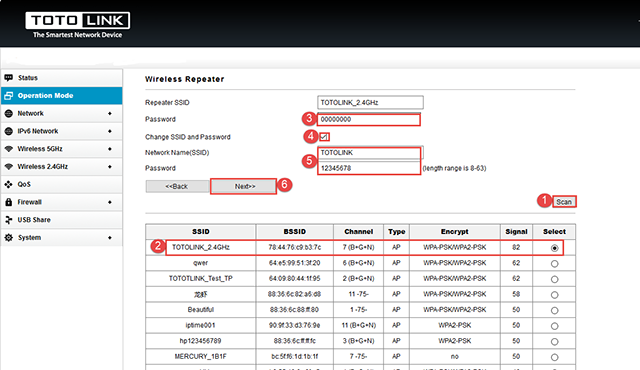Click the iptime001 SSID cell

[x=201, y=325]
